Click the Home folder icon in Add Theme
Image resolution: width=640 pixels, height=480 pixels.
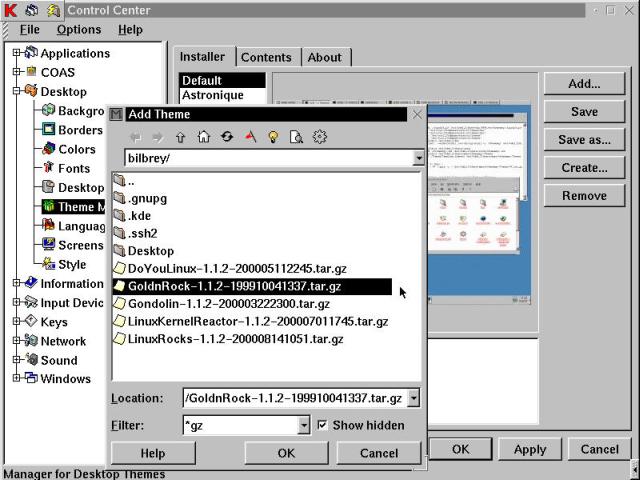click(x=204, y=137)
